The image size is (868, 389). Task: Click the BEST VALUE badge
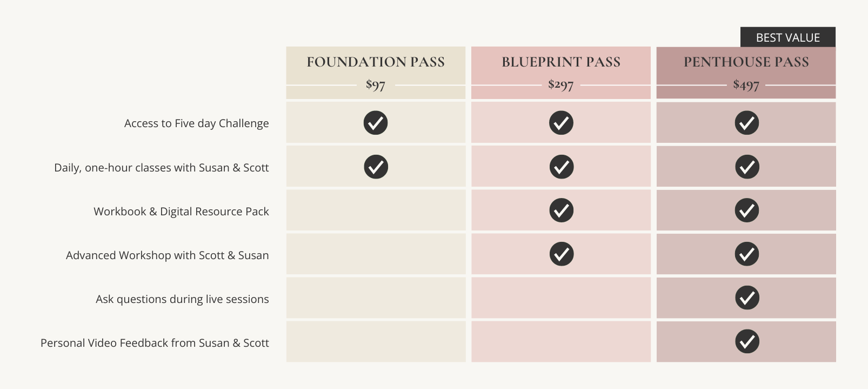[787, 37]
